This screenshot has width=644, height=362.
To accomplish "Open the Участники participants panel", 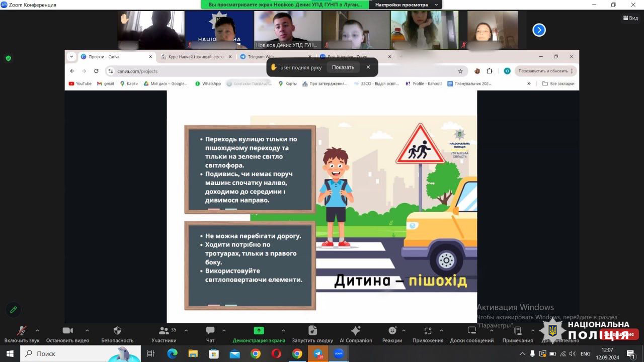I will tap(164, 331).
